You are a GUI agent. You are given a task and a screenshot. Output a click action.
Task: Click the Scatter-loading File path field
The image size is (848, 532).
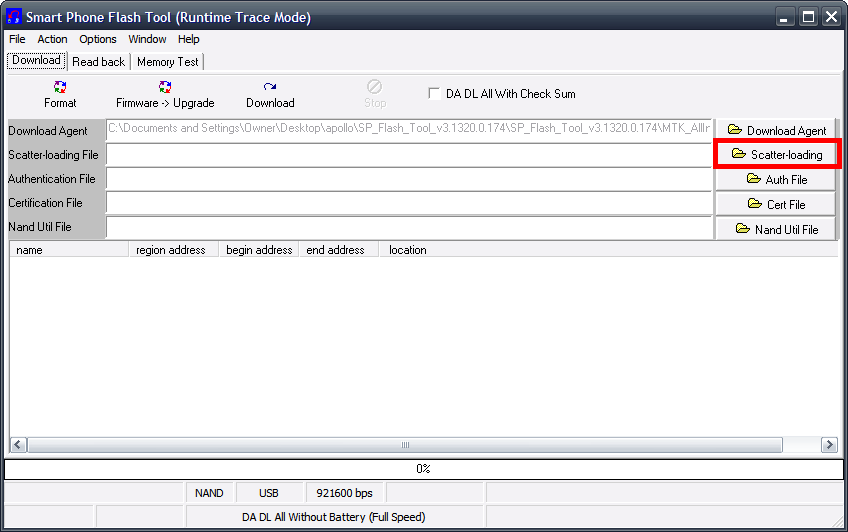[x=408, y=155]
